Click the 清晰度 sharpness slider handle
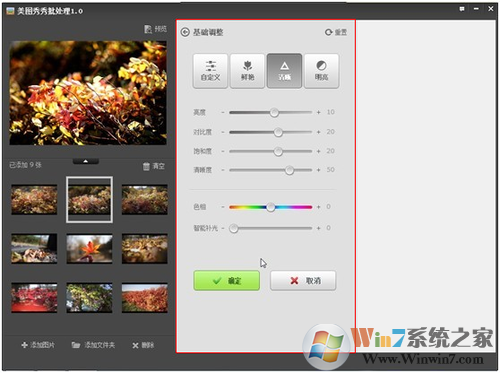 [x=289, y=170]
